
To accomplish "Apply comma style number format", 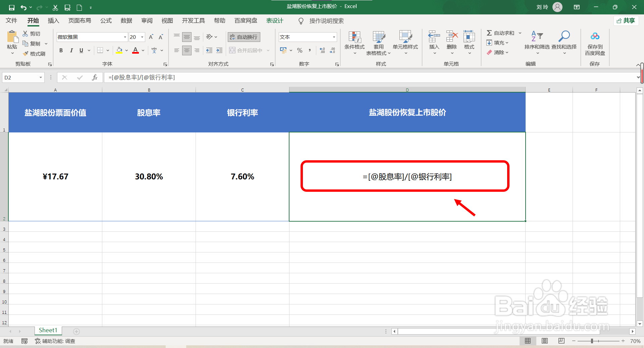I will (x=310, y=50).
